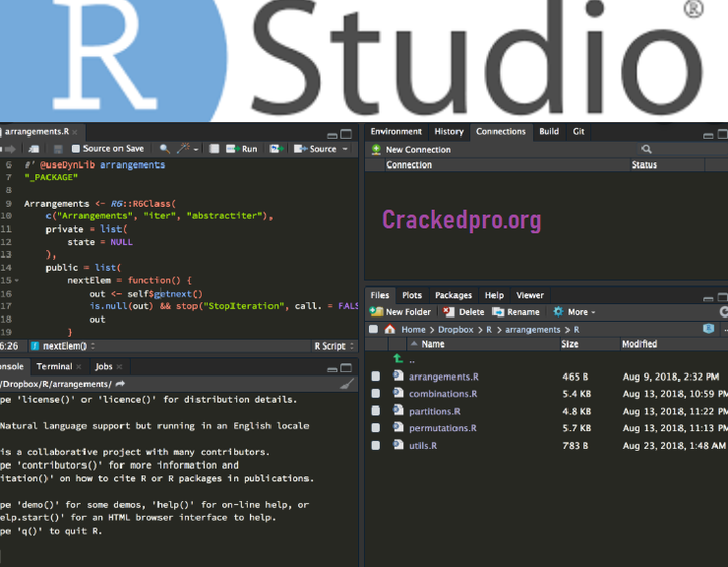Click the New Folder icon

(x=376, y=312)
